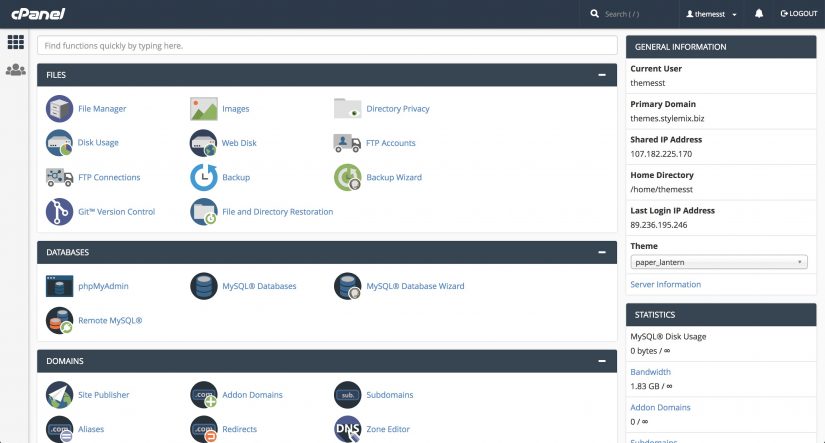Image resolution: width=825 pixels, height=443 pixels.
Task: Focus the Find functions quickly search field
Action: (x=327, y=46)
